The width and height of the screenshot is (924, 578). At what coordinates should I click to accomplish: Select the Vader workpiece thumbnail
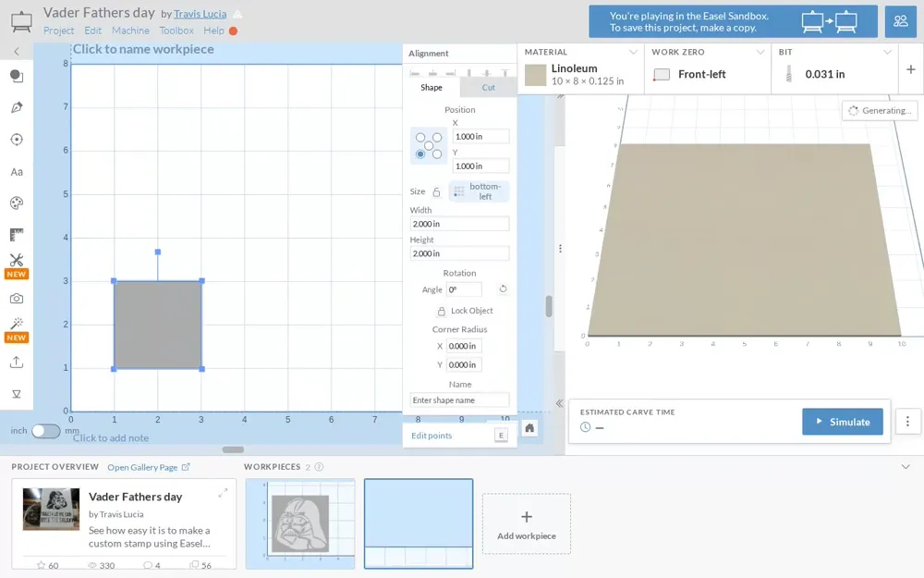pyautogui.click(x=300, y=523)
